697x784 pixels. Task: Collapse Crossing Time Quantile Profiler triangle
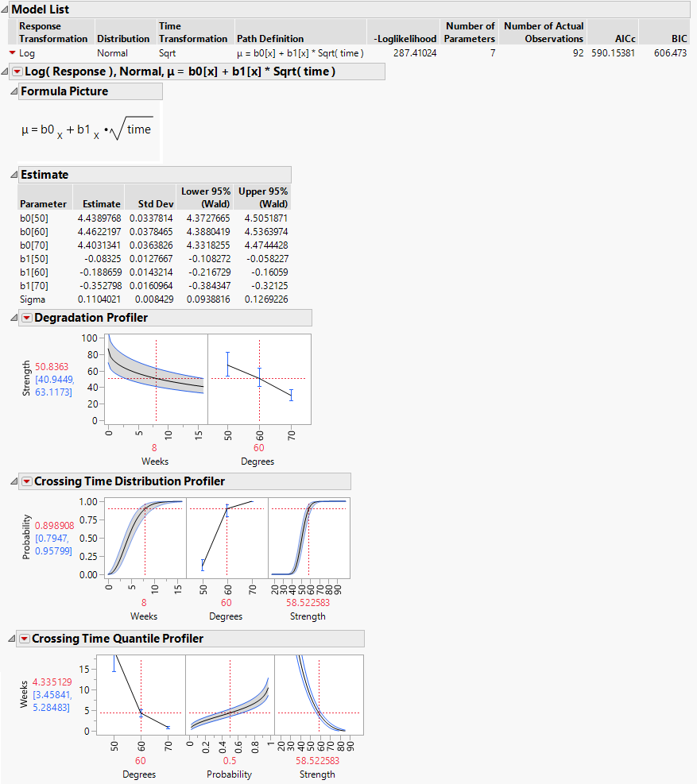[11, 639]
